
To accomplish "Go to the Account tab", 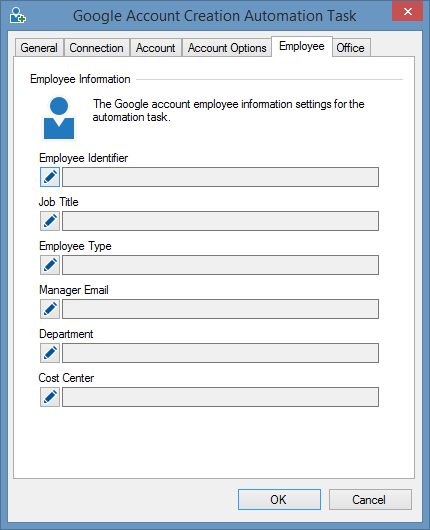I will 156,48.
